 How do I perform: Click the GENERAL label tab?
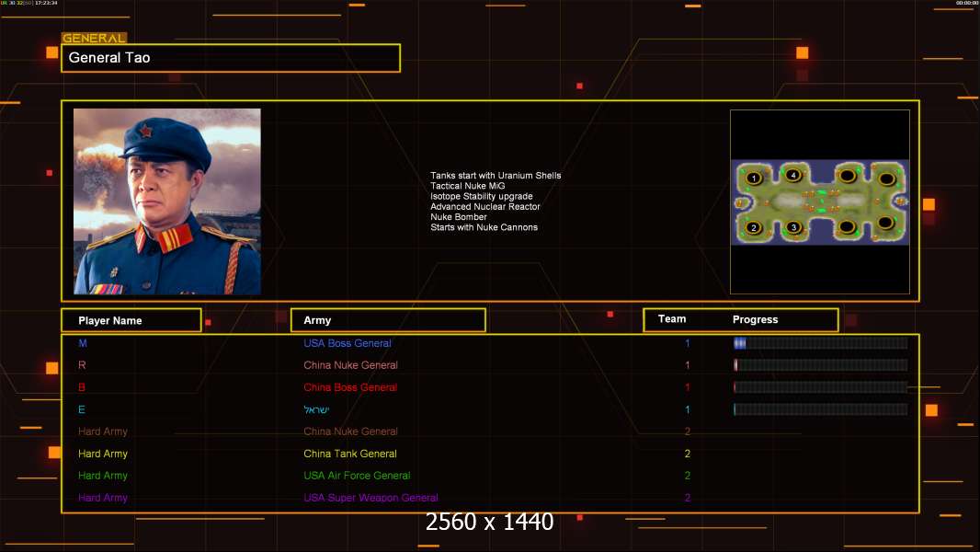[95, 38]
